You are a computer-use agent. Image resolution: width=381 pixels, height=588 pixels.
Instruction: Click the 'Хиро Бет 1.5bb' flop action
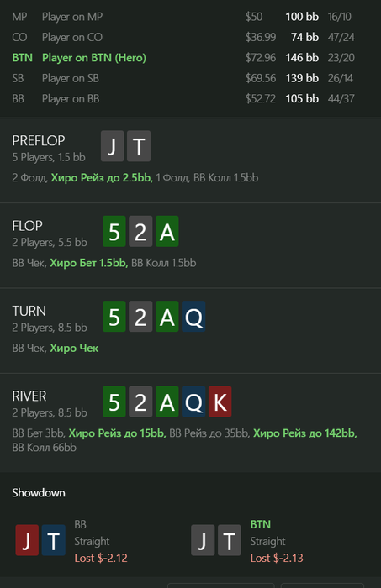point(89,263)
